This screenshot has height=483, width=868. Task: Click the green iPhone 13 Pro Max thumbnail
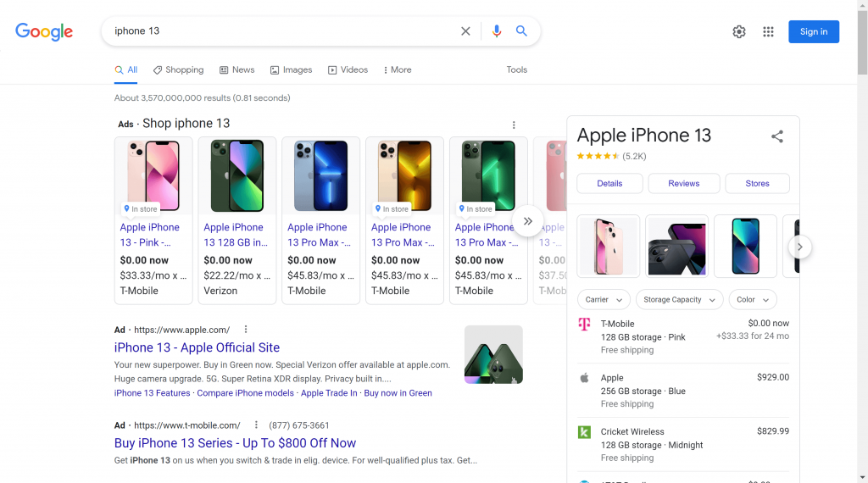(488, 175)
